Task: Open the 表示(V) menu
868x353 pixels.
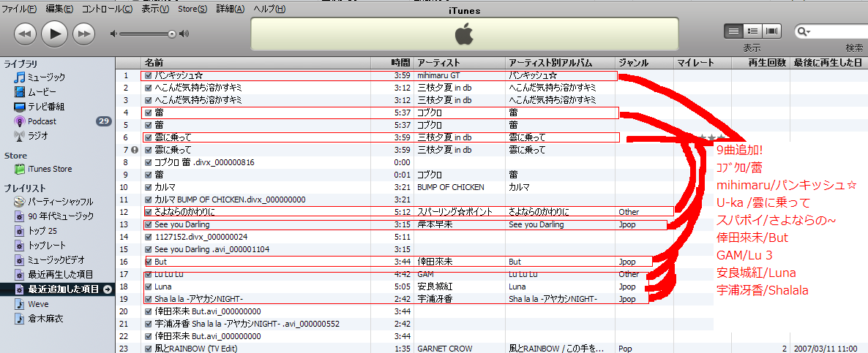Action: pyautogui.click(x=156, y=9)
